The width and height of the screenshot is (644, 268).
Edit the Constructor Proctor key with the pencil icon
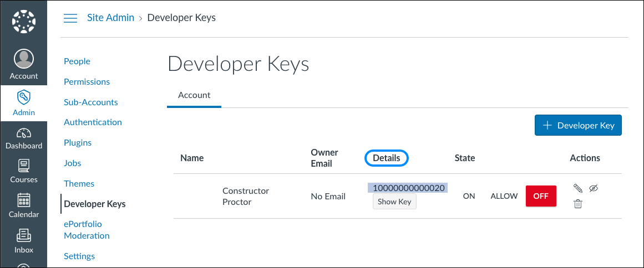pyautogui.click(x=578, y=188)
